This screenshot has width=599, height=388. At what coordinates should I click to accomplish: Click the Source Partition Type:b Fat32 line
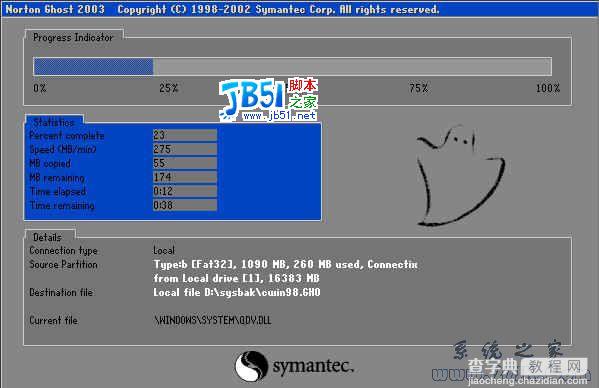coord(286,264)
